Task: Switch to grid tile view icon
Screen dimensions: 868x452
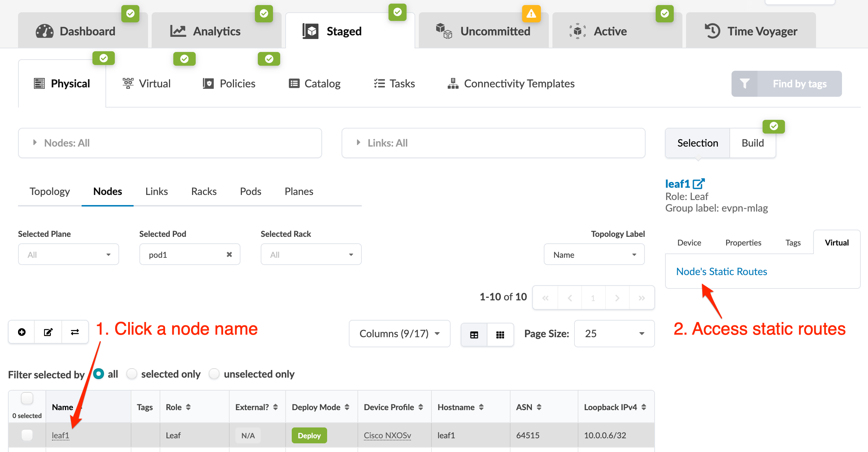Action: coord(500,335)
